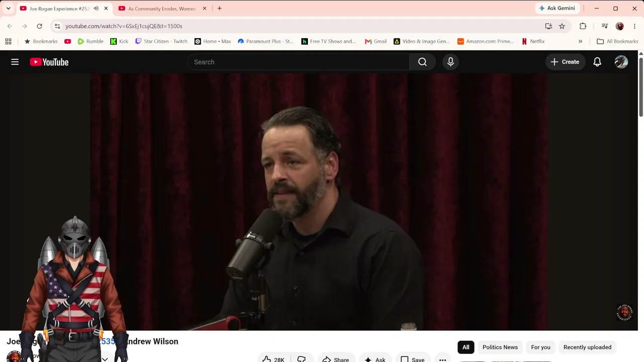Open the Paramount Plus bookmark
This screenshot has height=362, width=644.
pos(265,41)
